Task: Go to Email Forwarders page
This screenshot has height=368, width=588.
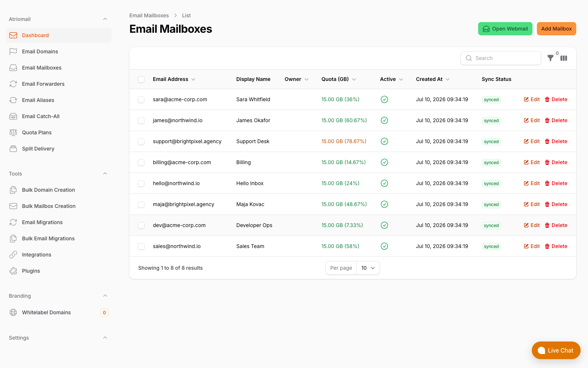Action: 59,84
